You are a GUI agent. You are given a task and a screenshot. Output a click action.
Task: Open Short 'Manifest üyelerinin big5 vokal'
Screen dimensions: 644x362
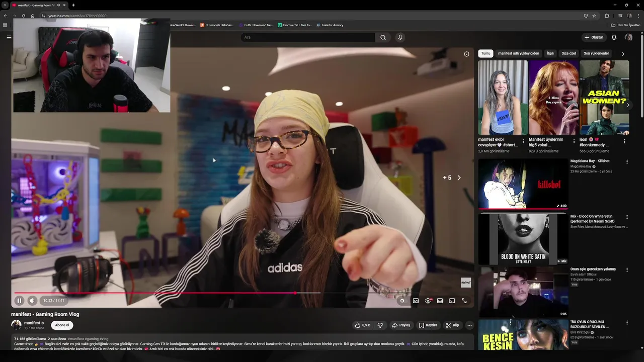[x=553, y=98]
